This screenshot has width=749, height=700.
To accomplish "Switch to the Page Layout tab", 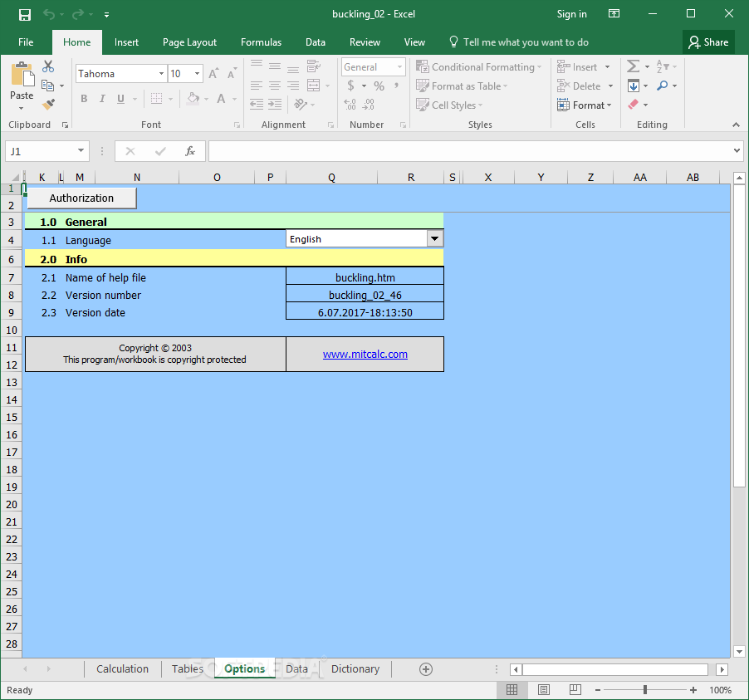I will coord(189,42).
